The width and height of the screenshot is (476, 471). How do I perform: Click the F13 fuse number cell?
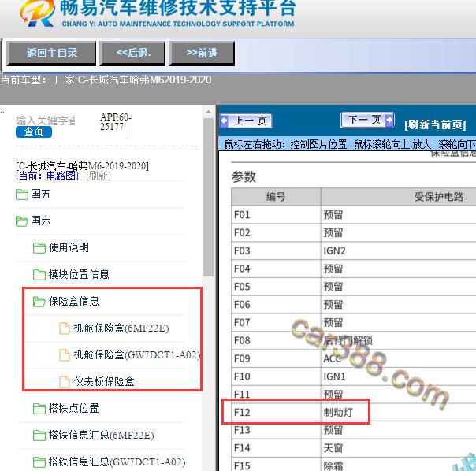(276, 430)
